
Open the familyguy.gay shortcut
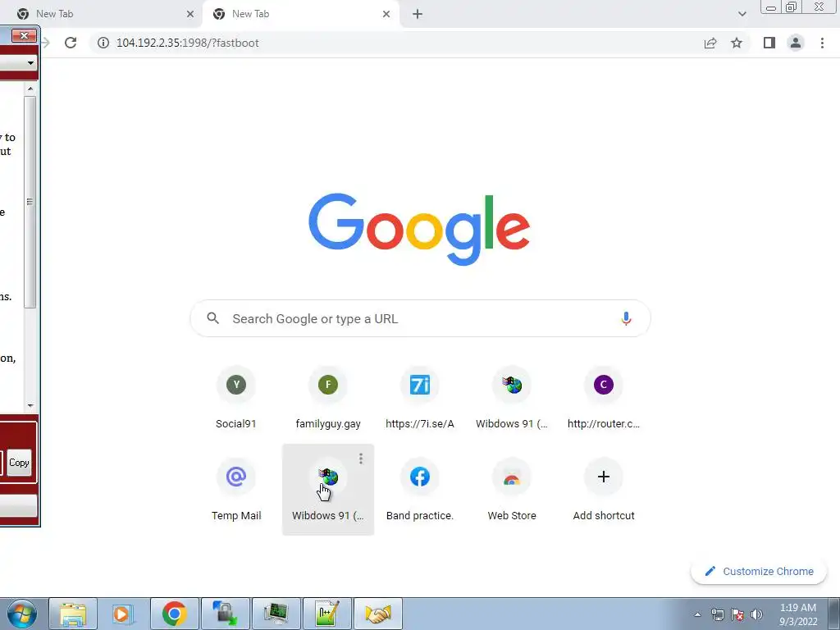[328, 398]
